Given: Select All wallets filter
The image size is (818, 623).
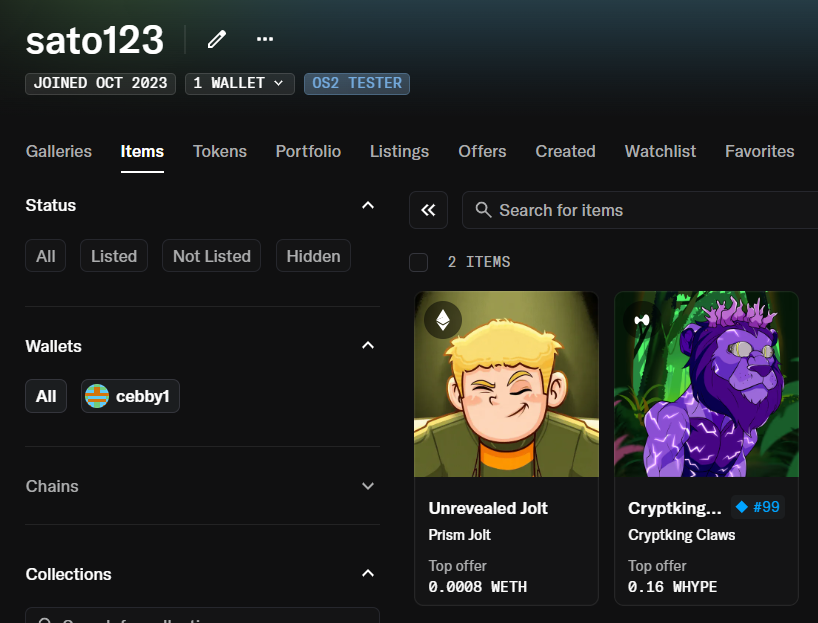Looking at the screenshot, I should tap(46, 396).
